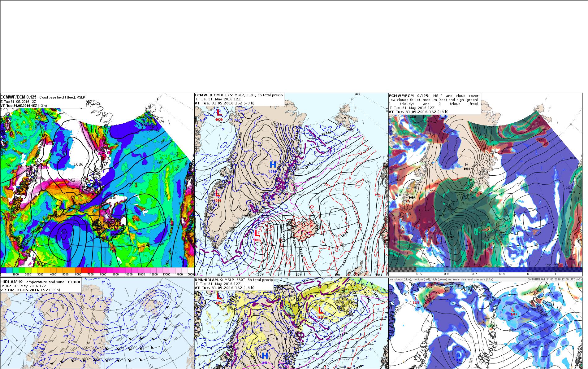Click the '40E' longitude label on ECMWF precip map
This screenshot has height=369, width=588.
coord(358,94)
